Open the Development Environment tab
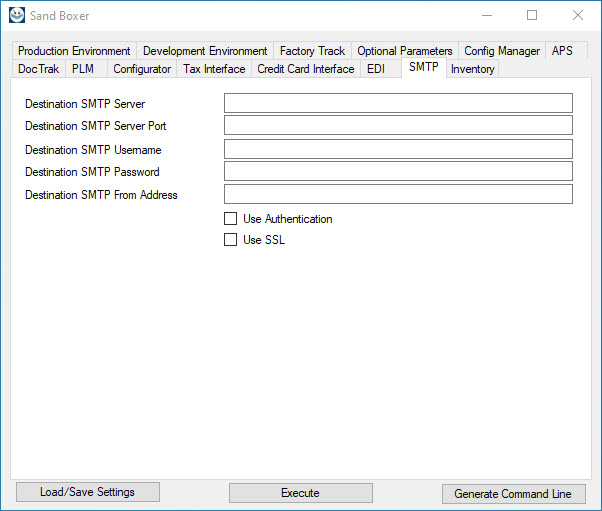This screenshot has width=602, height=511. [205, 51]
